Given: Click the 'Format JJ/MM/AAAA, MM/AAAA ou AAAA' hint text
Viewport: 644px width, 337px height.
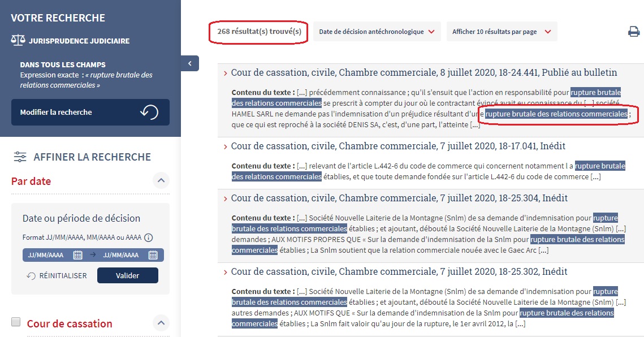Looking at the screenshot, I should 82,237.
